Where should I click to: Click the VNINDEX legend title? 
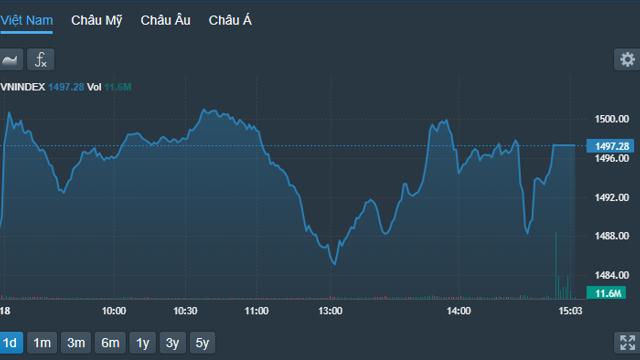pos(23,87)
